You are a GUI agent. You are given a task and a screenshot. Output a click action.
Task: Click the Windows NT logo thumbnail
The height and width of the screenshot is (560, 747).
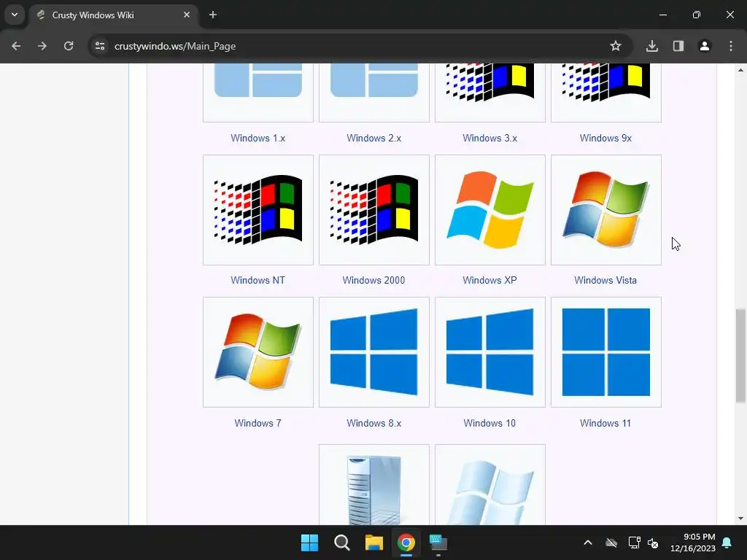258,210
